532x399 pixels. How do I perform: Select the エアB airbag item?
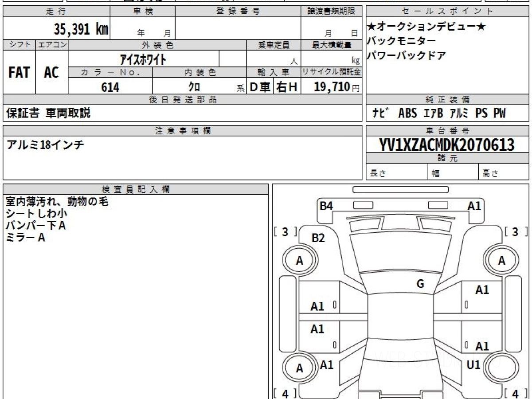click(433, 113)
